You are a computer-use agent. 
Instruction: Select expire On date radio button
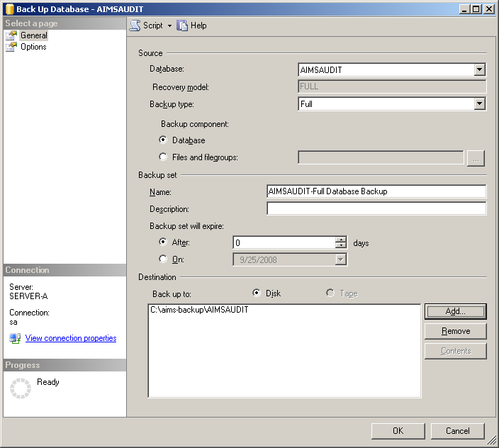click(x=164, y=259)
